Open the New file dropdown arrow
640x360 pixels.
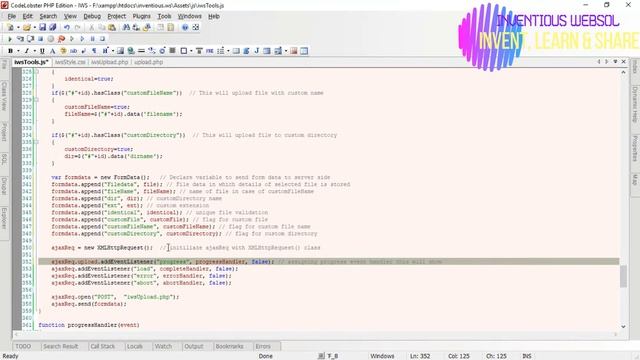(x=18, y=27)
